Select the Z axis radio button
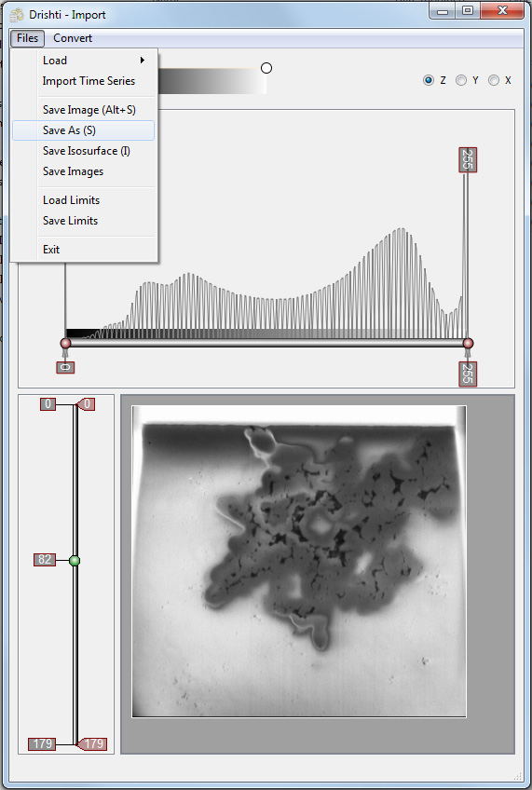The image size is (532, 790). click(x=429, y=80)
